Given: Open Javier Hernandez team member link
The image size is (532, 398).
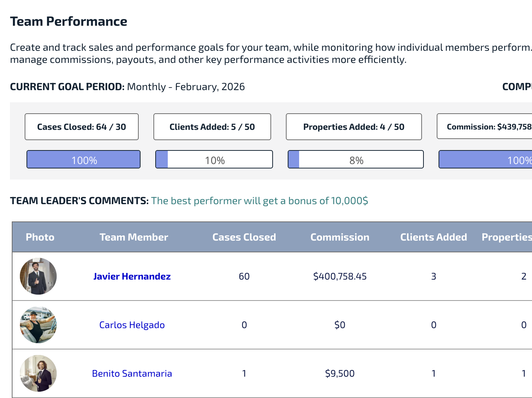Looking at the screenshot, I should [x=132, y=276].
